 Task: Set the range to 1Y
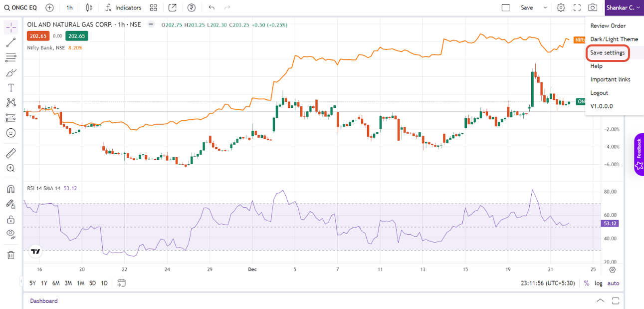(x=44, y=283)
